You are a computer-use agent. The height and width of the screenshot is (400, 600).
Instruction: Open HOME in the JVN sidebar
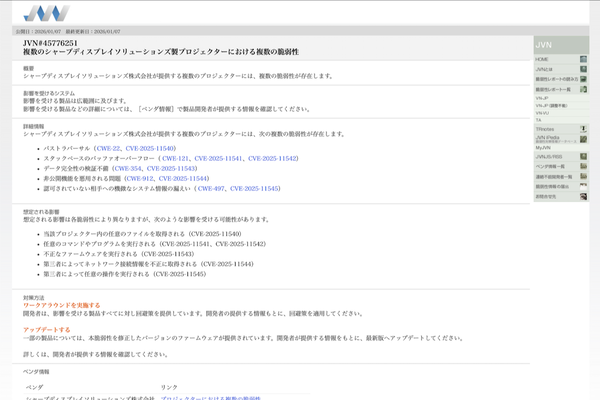click(x=541, y=59)
